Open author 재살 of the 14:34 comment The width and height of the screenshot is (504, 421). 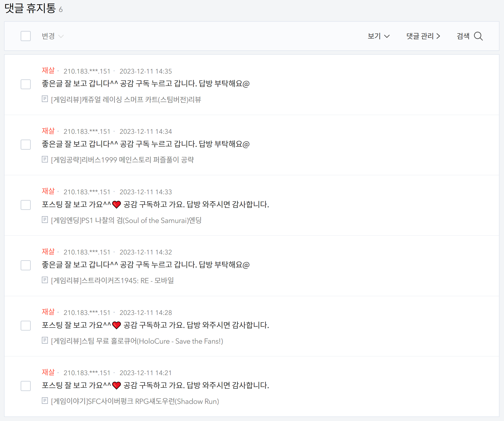(x=48, y=131)
